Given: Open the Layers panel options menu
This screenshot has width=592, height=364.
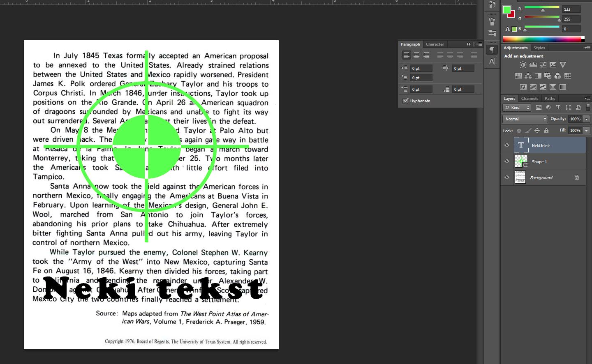Looking at the screenshot, I should (x=587, y=99).
